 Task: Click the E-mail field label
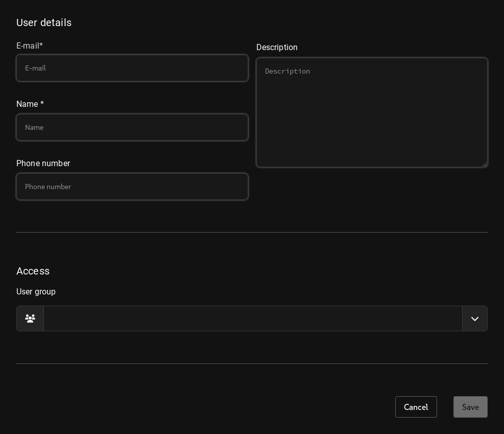28,46
